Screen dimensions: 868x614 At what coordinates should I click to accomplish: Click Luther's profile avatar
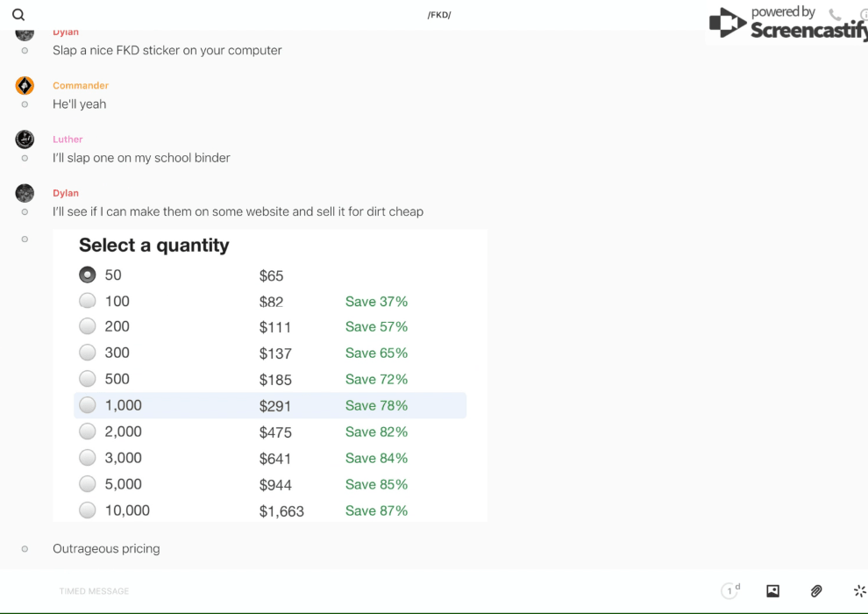click(x=25, y=139)
